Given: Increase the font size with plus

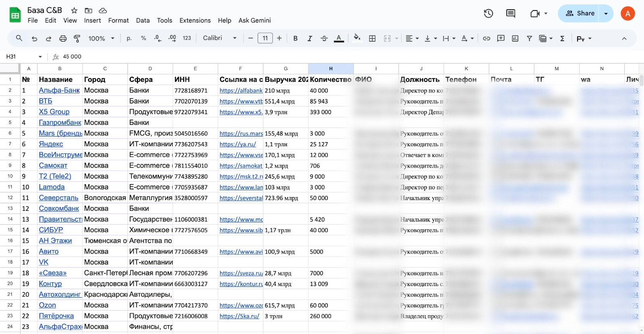Looking at the screenshot, I should 279,38.
